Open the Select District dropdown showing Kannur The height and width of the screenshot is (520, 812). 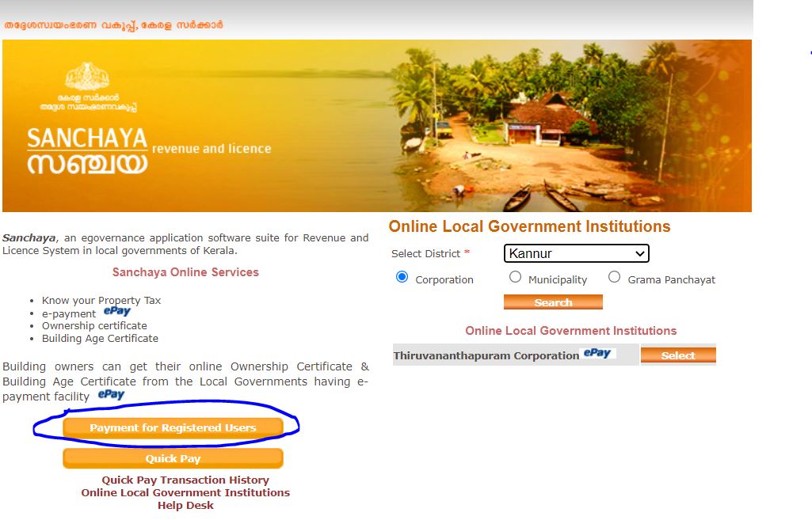click(x=577, y=253)
